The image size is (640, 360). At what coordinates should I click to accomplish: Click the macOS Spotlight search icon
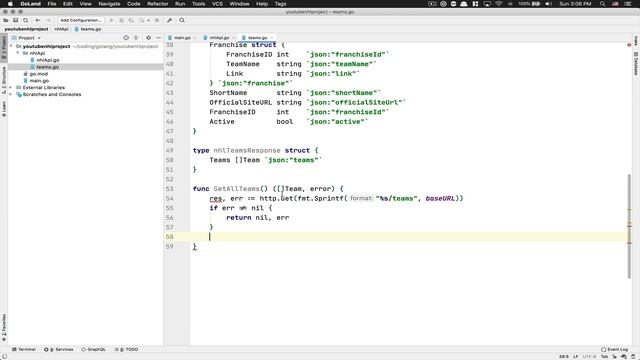click(602, 4)
